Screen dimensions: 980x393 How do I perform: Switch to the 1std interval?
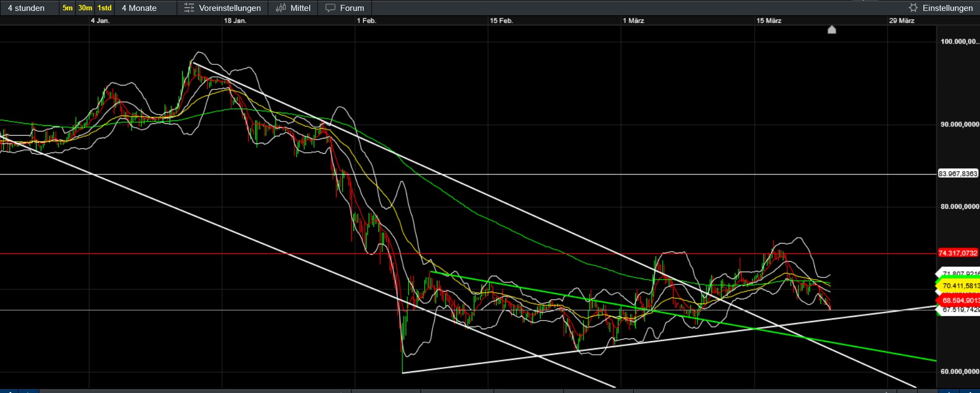[x=104, y=8]
